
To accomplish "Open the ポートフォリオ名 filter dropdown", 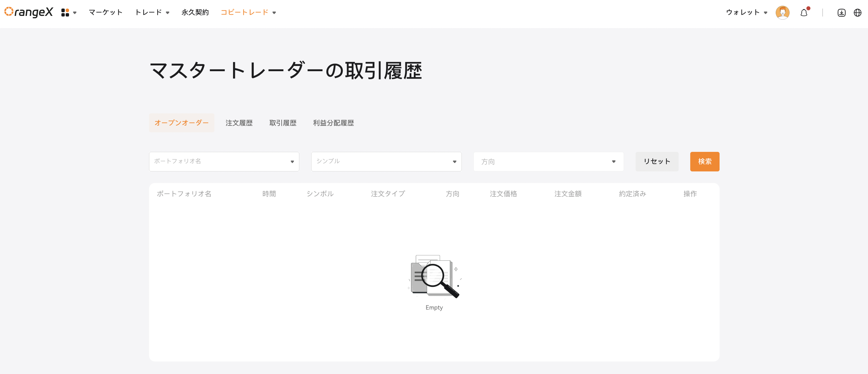I will click(x=224, y=162).
